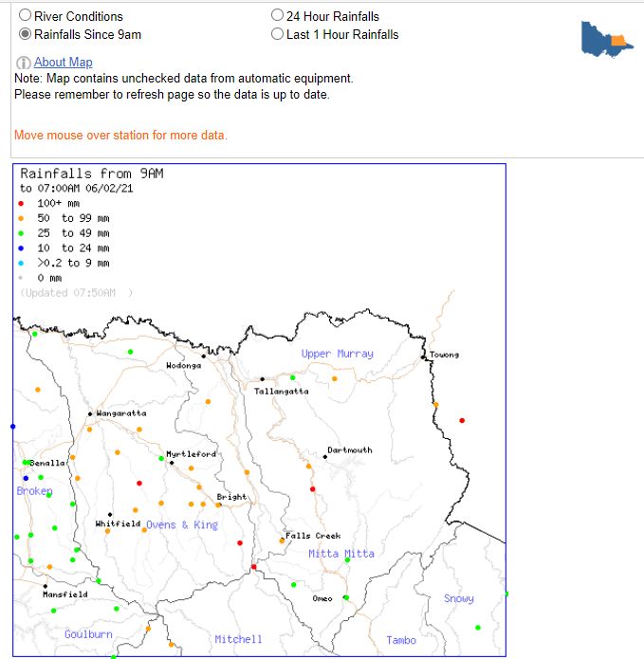Viewport: 644px width, 659px height.
Task: Click the Benalla town label
Action: 47,463
